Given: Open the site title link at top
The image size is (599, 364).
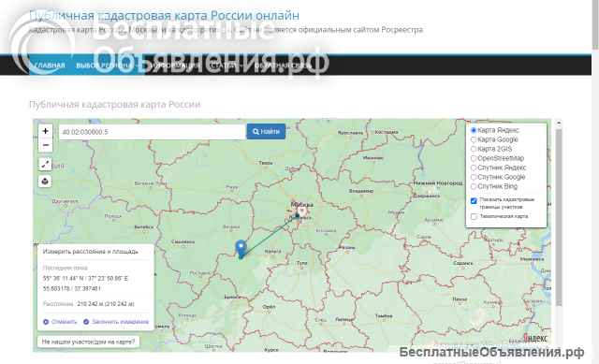Looking at the screenshot, I should (x=165, y=16).
